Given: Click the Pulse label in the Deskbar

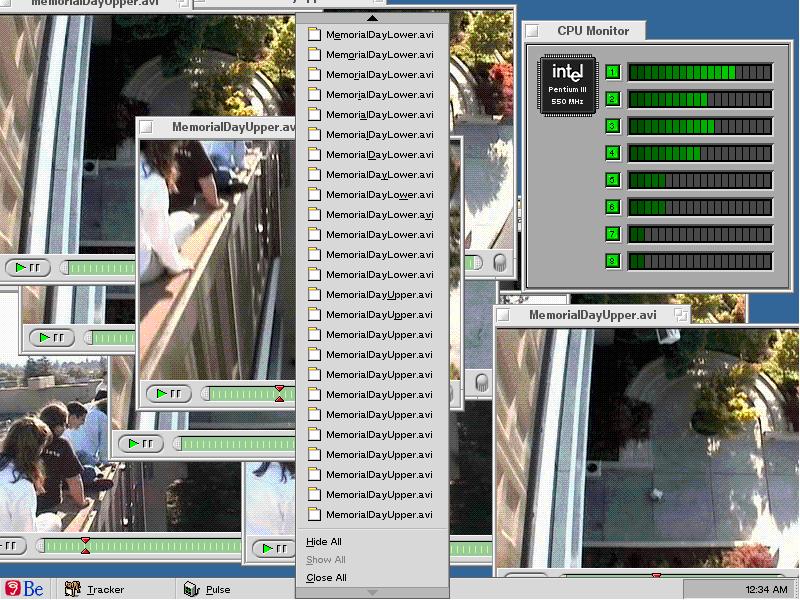Looking at the screenshot, I should (218, 589).
